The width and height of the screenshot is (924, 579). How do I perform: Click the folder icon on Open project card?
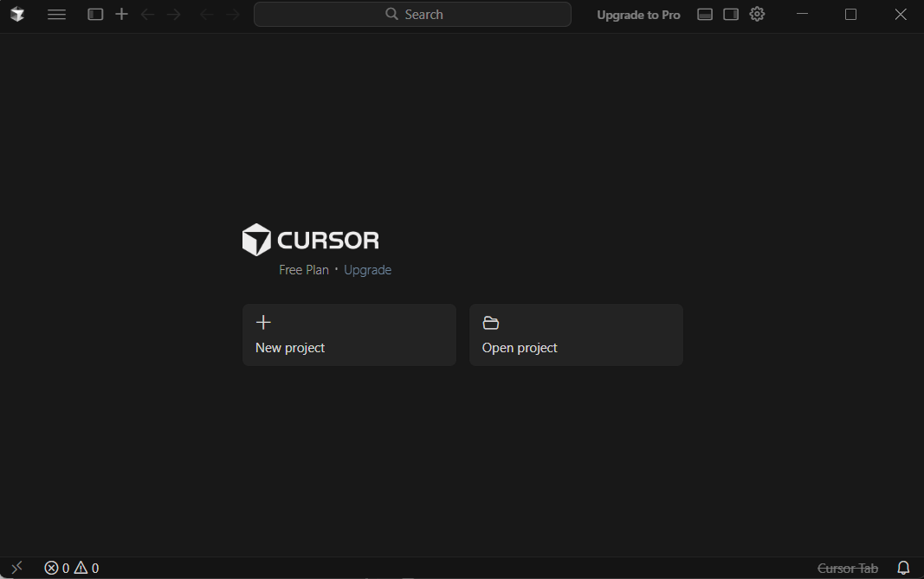(491, 323)
